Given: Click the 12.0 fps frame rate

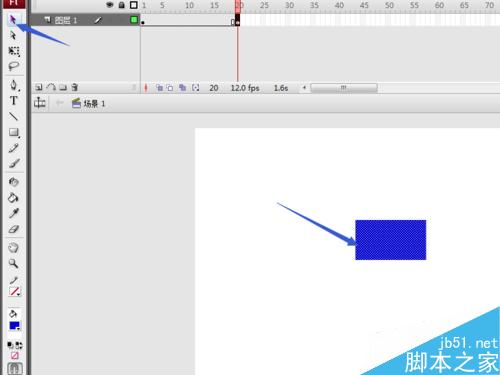Looking at the screenshot, I should pos(245,88).
